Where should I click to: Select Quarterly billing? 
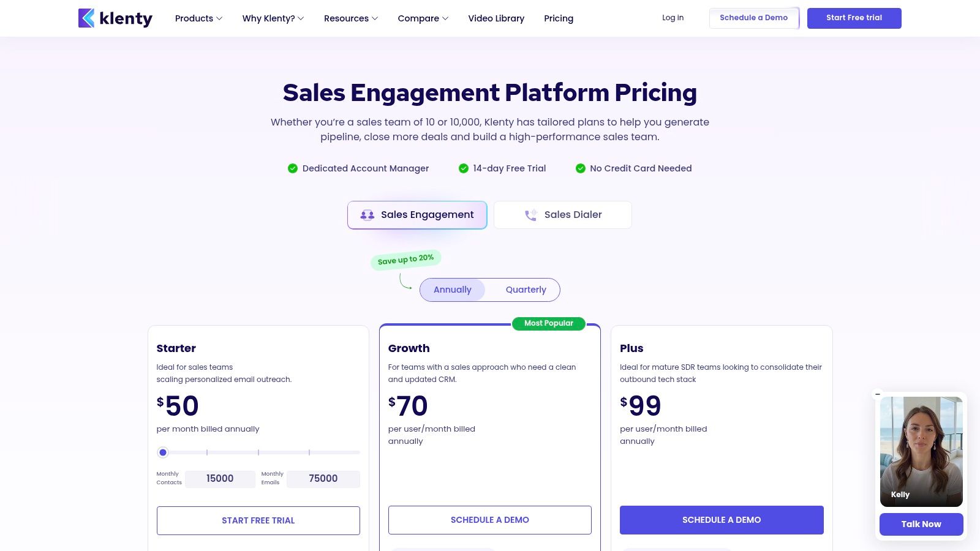point(526,290)
